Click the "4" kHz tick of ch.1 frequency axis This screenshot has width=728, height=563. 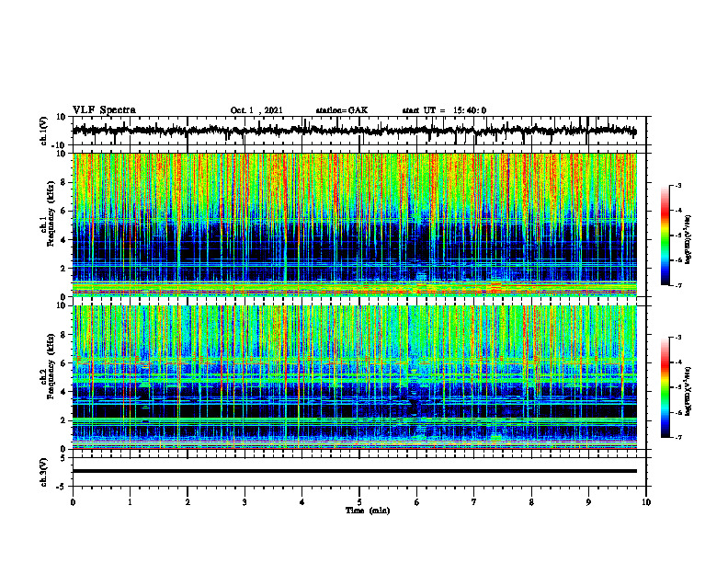tap(64, 240)
